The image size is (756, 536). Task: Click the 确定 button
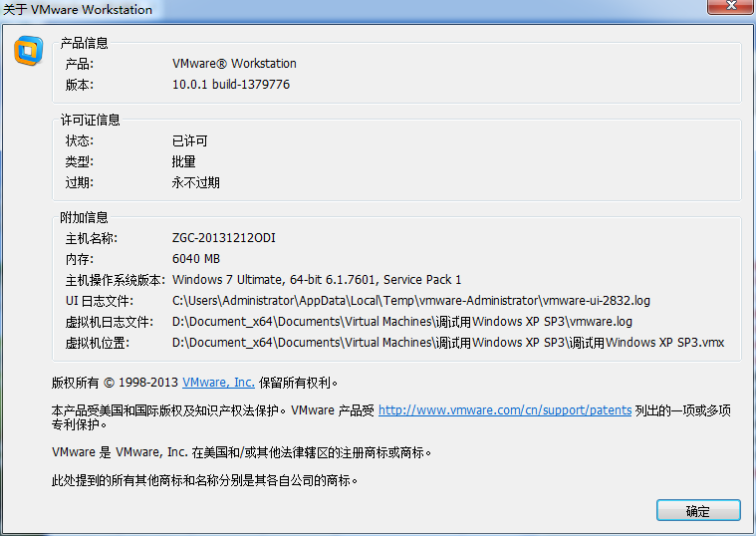pos(698,510)
